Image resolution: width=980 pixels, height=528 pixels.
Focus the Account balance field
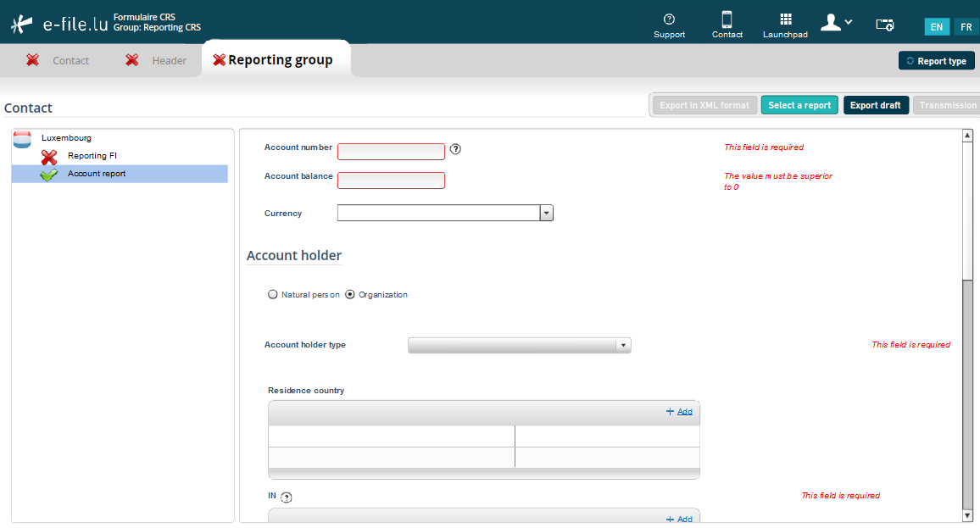point(392,181)
